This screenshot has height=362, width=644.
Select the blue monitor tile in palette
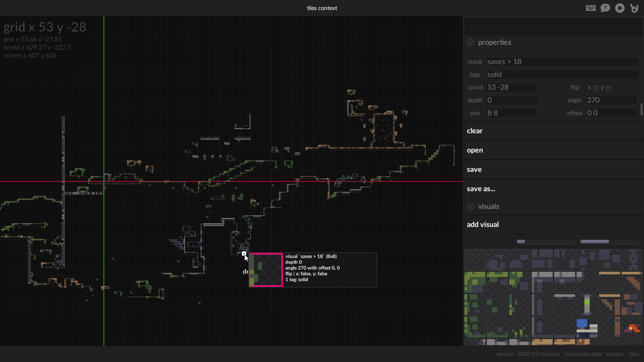point(587,327)
